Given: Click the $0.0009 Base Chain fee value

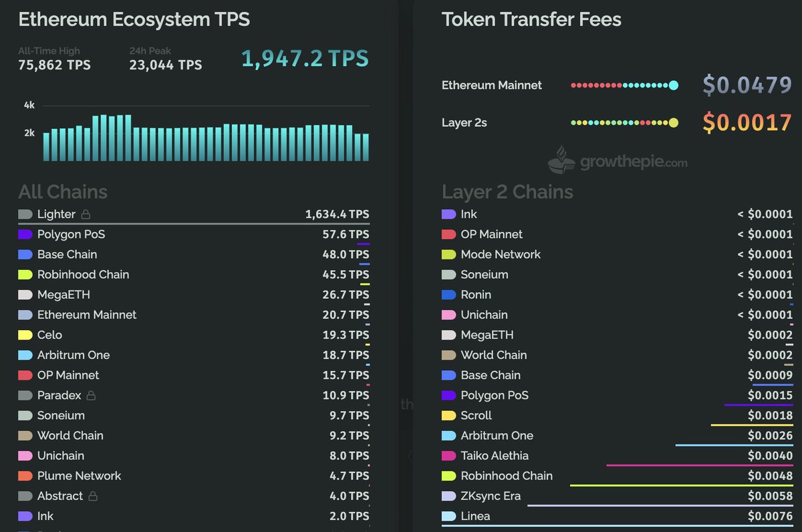Looking at the screenshot, I should click(770, 375).
